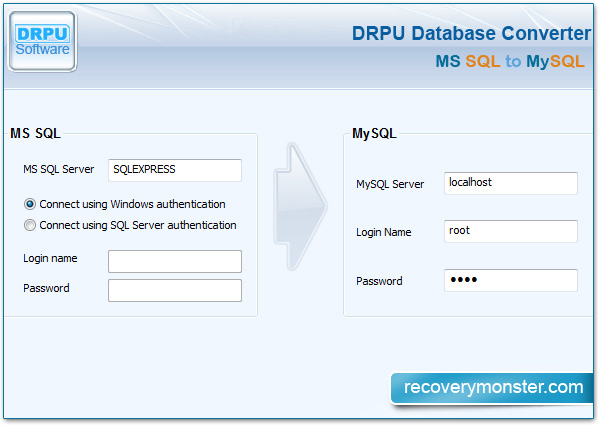
Task: Focus the MySQL Server field showing localhost
Action: coord(511,183)
